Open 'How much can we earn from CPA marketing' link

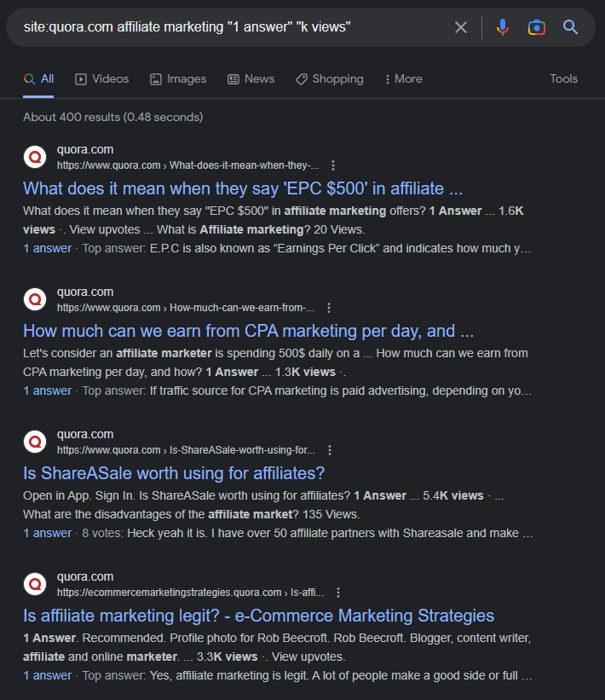point(248,331)
